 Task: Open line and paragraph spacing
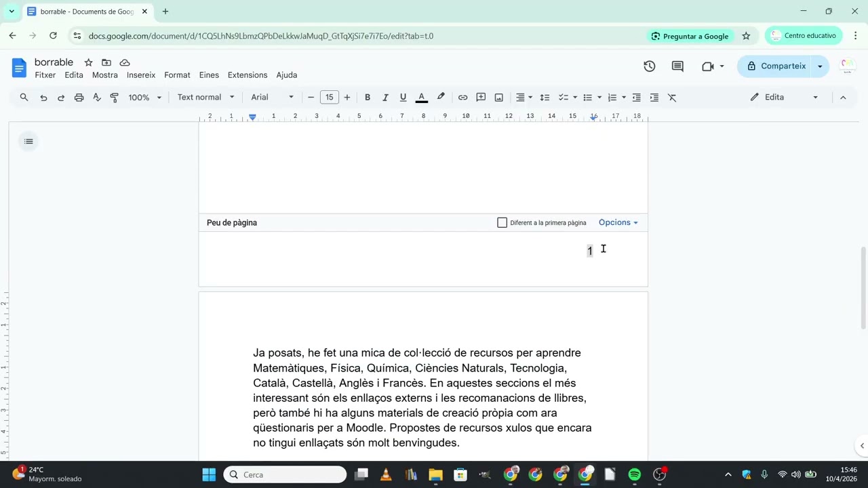(545, 98)
